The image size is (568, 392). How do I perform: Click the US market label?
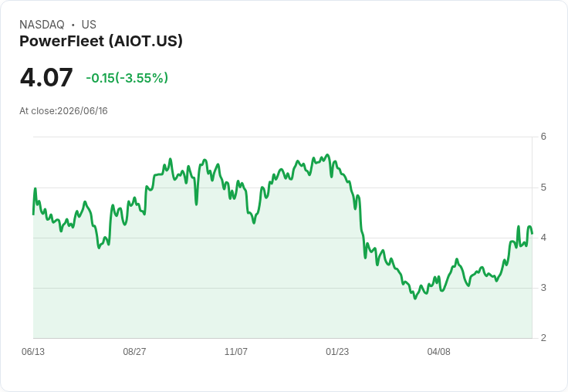click(x=89, y=25)
